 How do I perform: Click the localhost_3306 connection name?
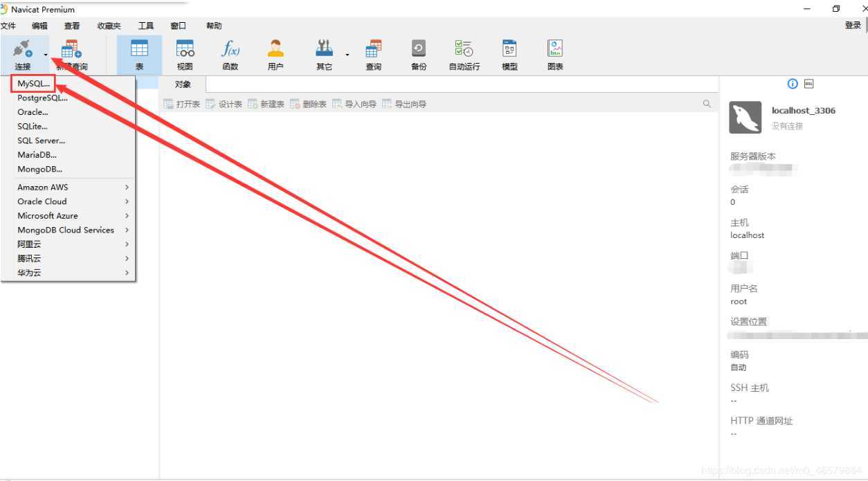pos(804,111)
